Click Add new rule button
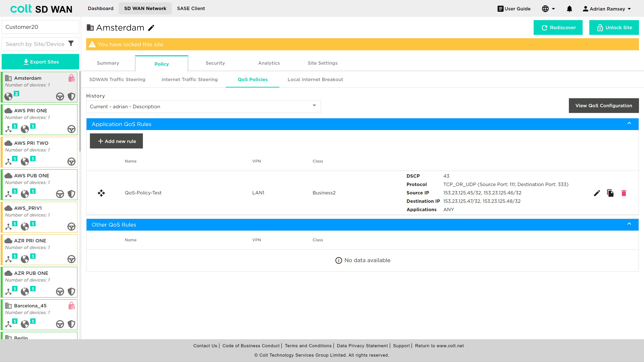 pos(116,141)
